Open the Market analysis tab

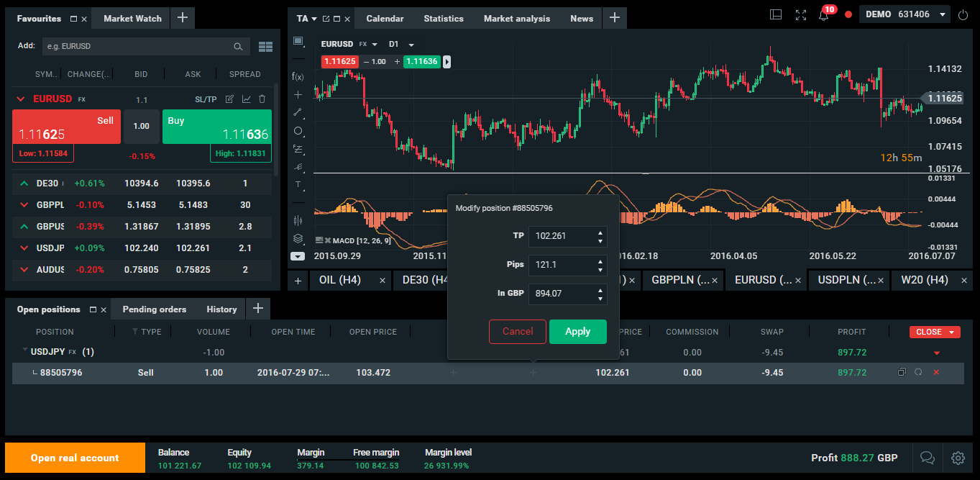coord(516,19)
